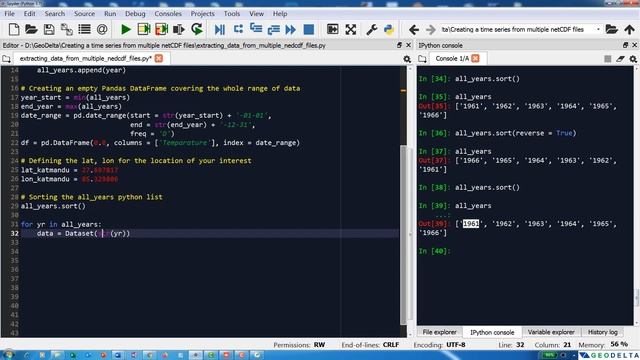Undock the IPython console pane
The width and height of the screenshot is (640, 360).
[x=626, y=45]
